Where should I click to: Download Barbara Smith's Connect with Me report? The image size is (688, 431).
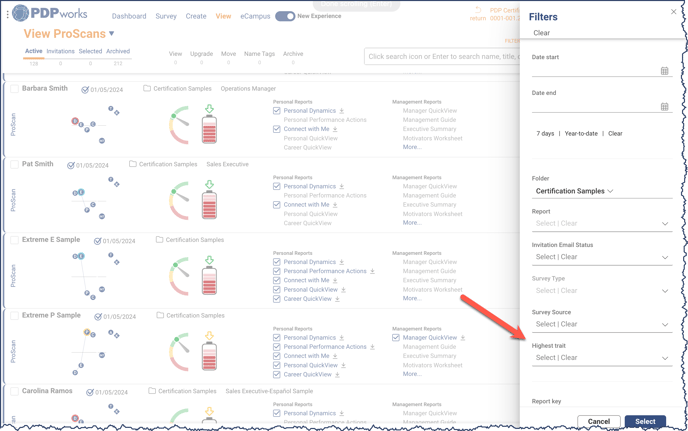335,129
